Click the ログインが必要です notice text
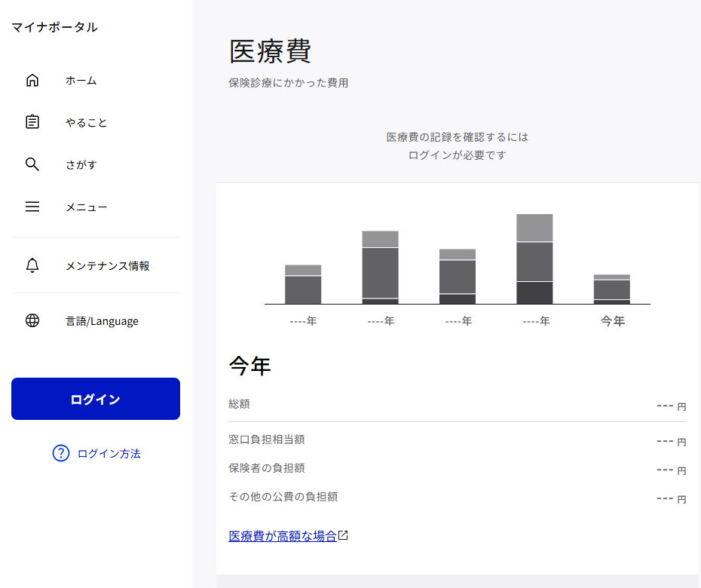Screen dimensions: 701x588 pos(458,155)
